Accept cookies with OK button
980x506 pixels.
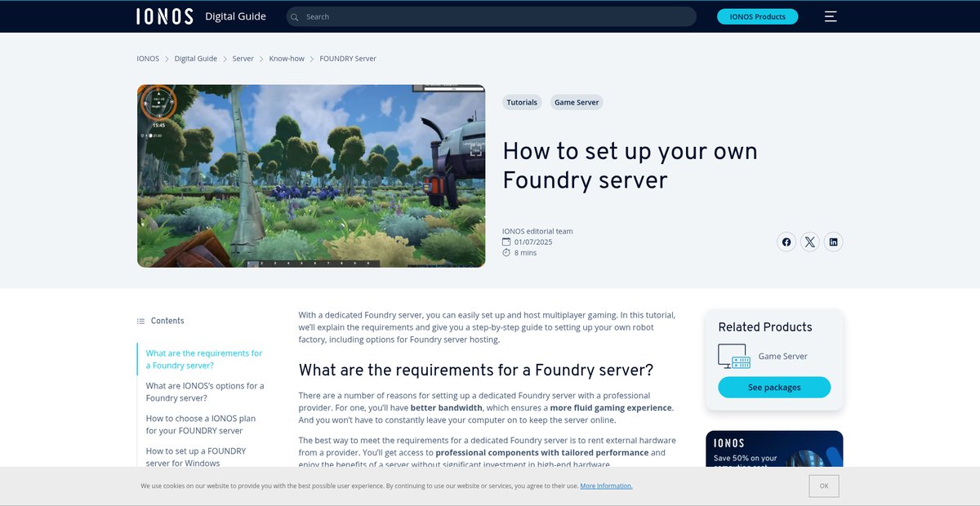tap(824, 486)
